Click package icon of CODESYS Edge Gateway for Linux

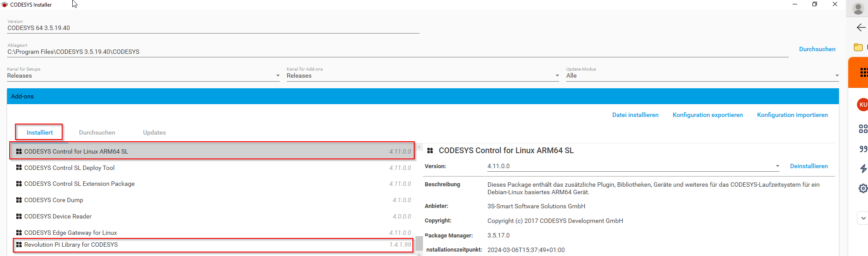tap(19, 233)
